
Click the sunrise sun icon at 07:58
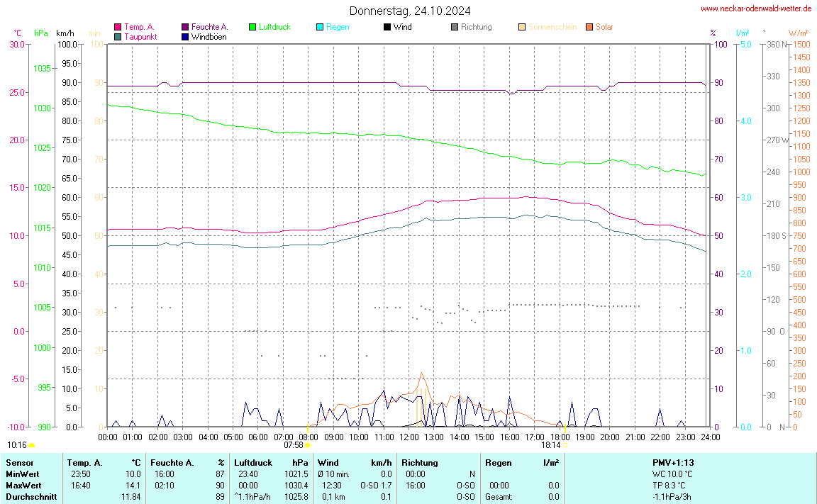pyautogui.click(x=308, y=445)
